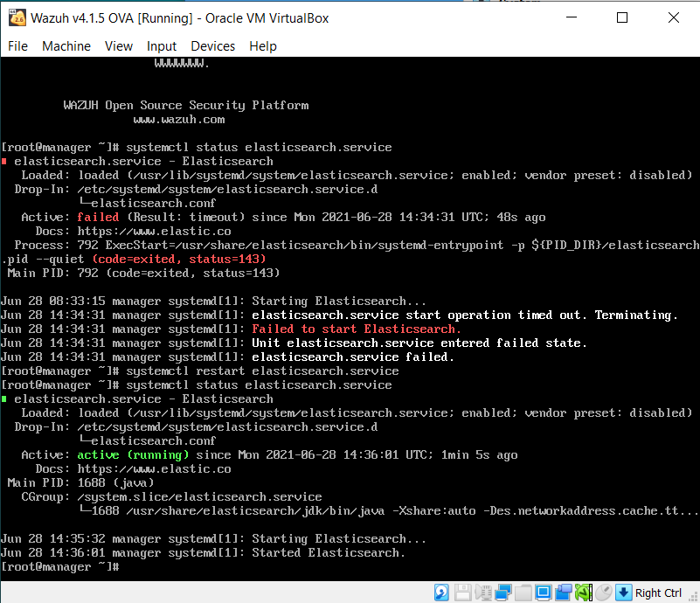Click 'Started Elasticsearch.' log line

[x=329, y=552]
